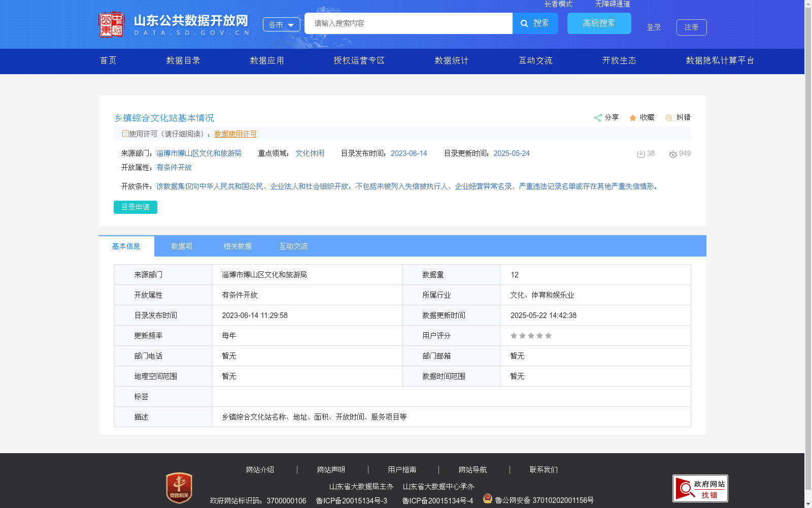
Task: Go to 首页 in navigation bar
Action: tap(108, 60)
